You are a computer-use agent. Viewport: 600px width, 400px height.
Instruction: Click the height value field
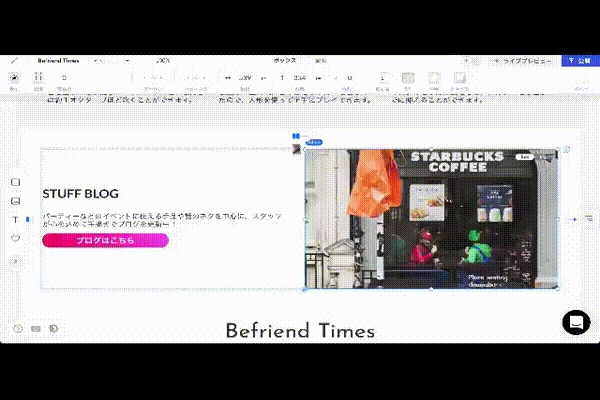pyautogui.click(x=300, y=78)
